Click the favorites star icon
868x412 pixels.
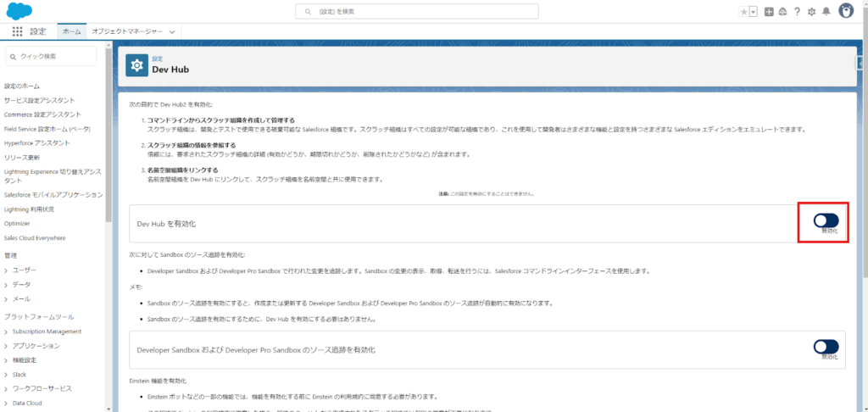[744, 12]
